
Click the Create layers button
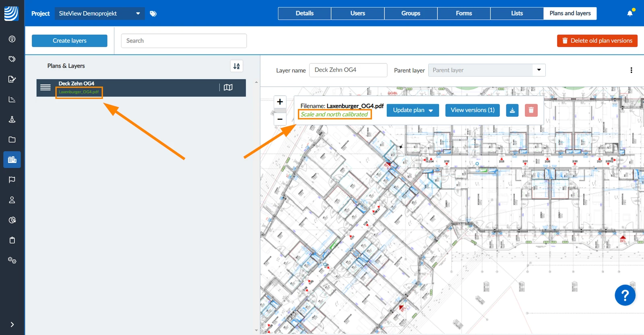click(x=70, y=41)
